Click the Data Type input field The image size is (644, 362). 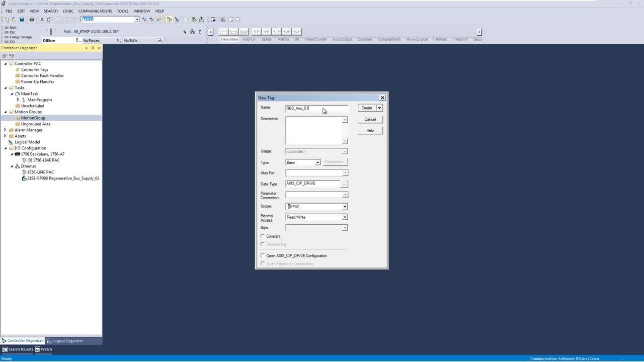313,184
